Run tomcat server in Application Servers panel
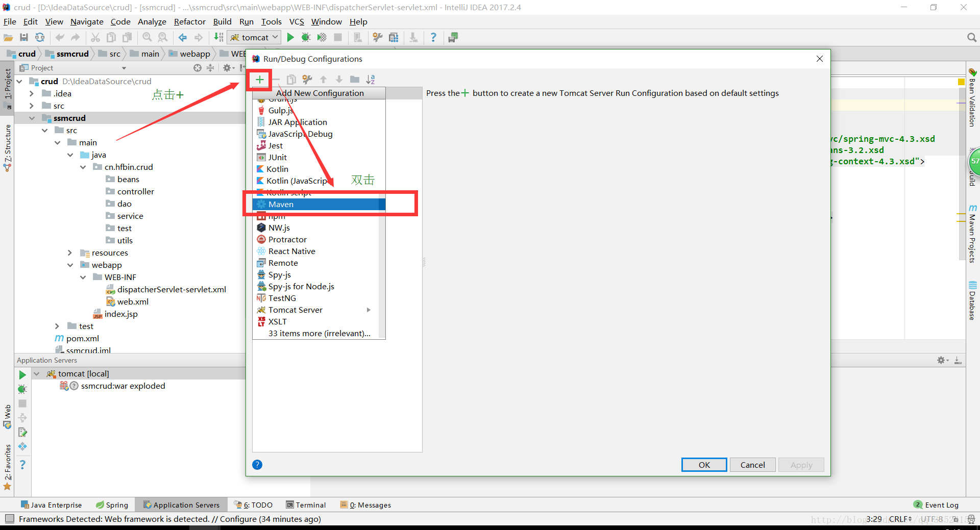980x530 pixels. click(x=22, y=375)
